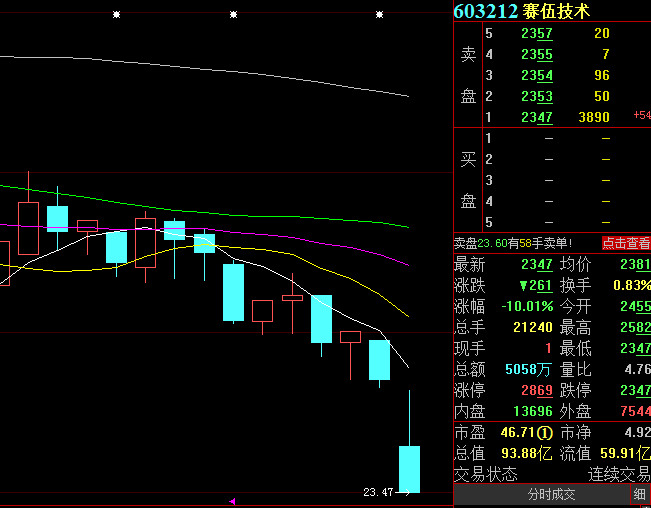This screenshot has height=508, width=651.
Task: Click the sell level 1 volume 3890
Action: coord(594,118)
